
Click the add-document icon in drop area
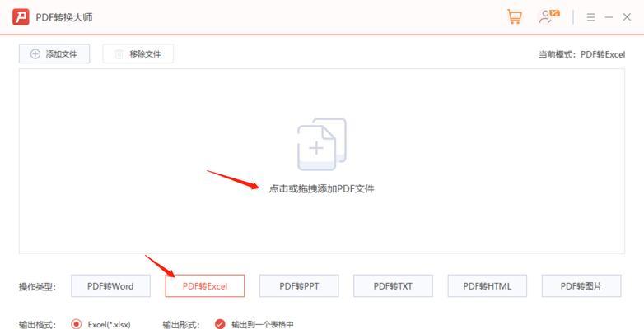tap(322, 144)
